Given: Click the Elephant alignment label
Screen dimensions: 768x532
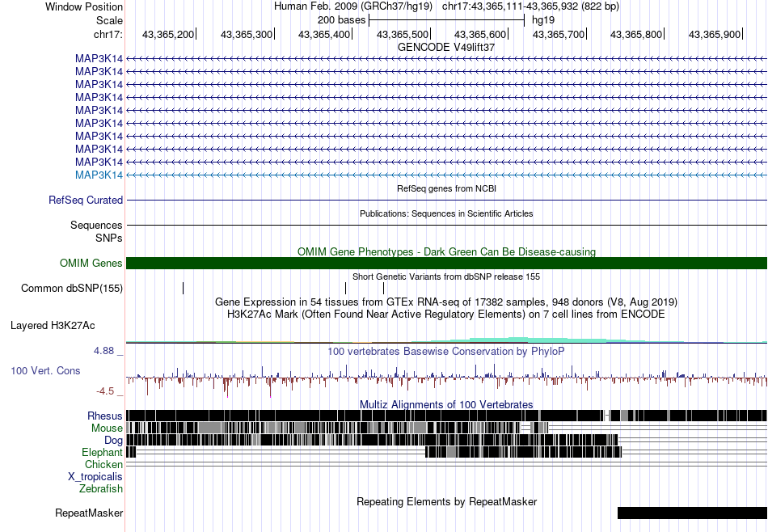Looking at the screenshot, I should click(x=102, y=453).
